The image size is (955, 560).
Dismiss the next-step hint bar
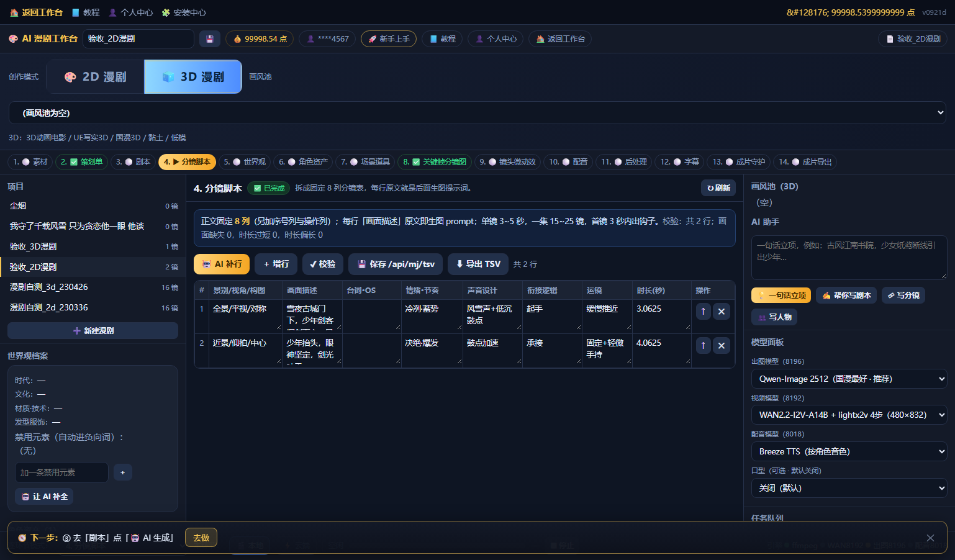[x=930, y=538]
